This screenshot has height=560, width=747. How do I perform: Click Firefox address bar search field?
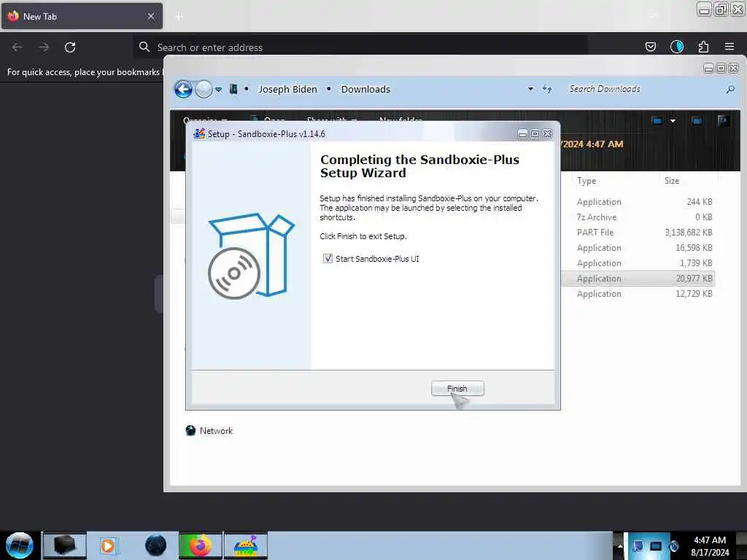pyautogui.click(x=360, y=47)
